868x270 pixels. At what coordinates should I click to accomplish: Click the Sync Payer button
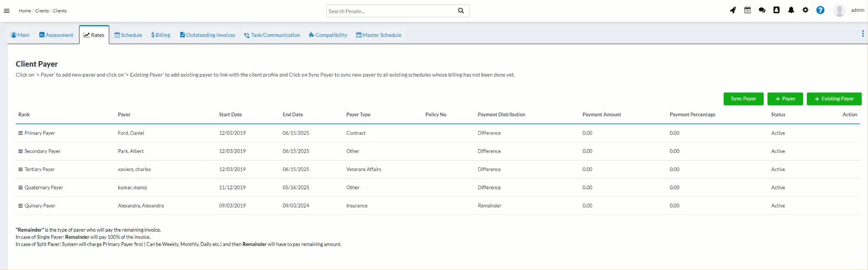tap(743, 99)
